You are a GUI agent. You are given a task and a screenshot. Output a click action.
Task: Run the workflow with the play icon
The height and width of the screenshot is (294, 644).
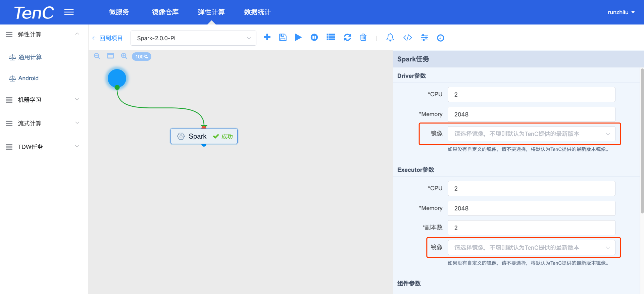(x=298, y=37)
